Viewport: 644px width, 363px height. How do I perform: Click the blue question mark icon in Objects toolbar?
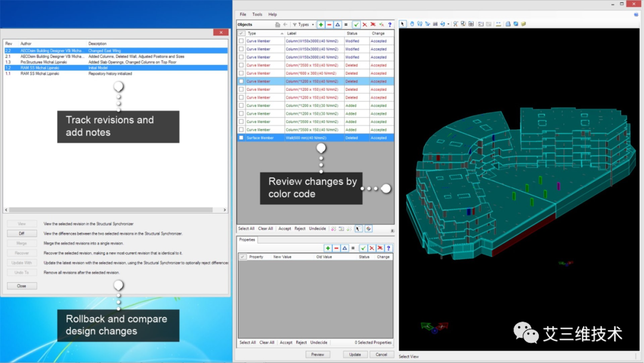[390, 24]
